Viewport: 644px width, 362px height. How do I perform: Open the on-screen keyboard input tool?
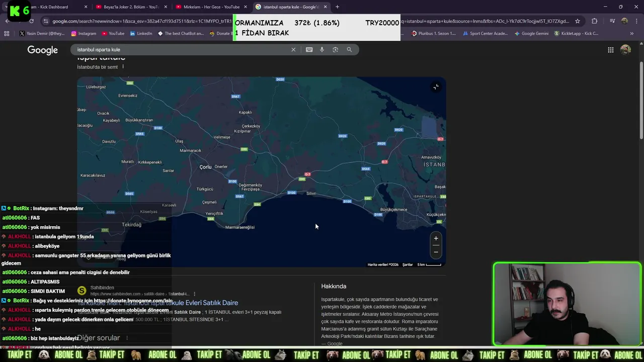pyautogui.click(x=309, y=50)
